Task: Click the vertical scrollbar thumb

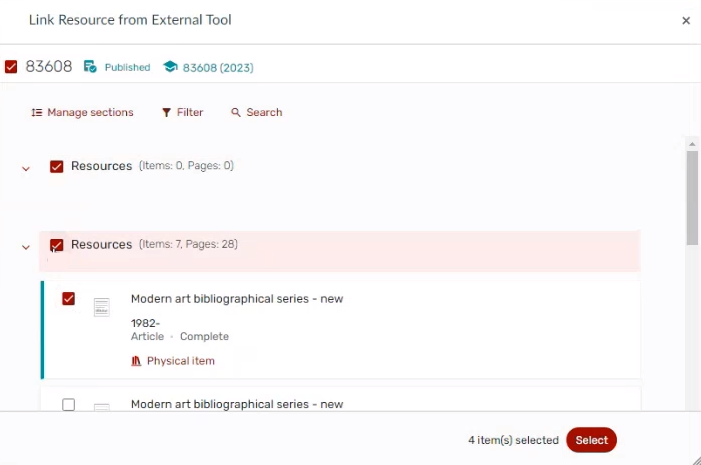Action: [692, 198]
